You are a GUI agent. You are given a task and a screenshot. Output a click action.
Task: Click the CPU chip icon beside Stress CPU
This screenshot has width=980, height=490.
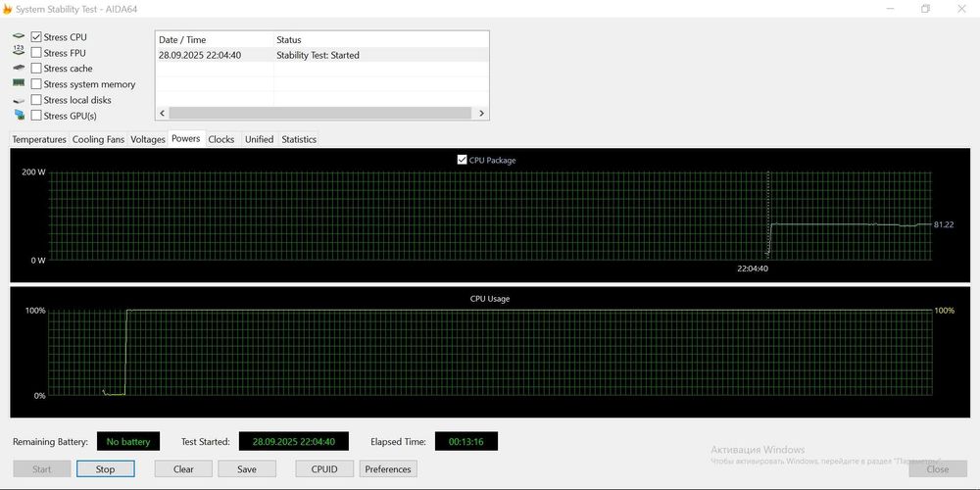click(x=19, y=36)
